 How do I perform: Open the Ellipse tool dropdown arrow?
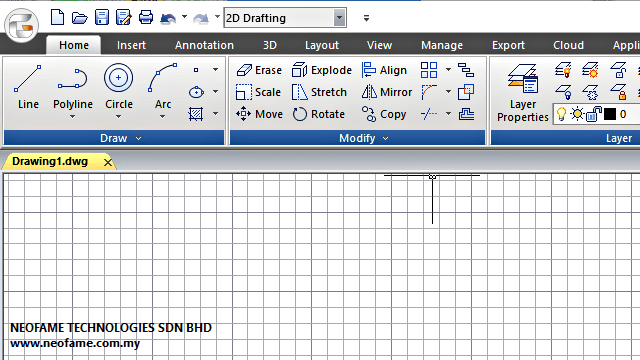(216, 92)
